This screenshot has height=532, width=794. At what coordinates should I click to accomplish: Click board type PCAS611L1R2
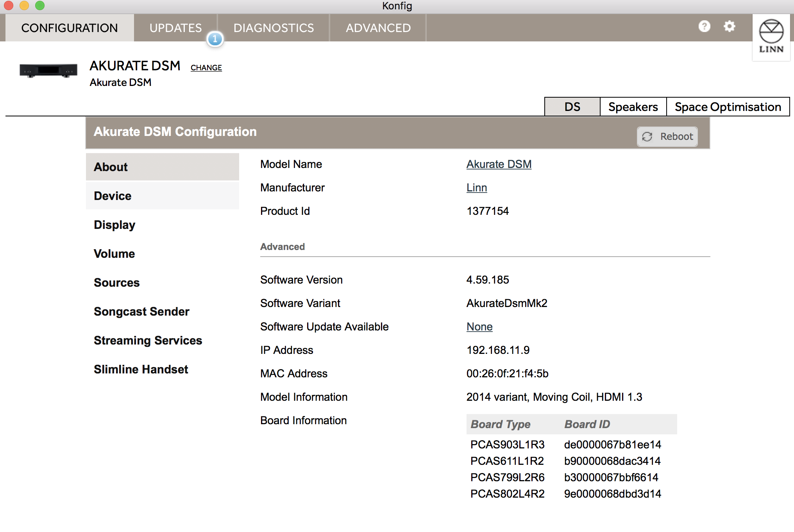point(507,461)
